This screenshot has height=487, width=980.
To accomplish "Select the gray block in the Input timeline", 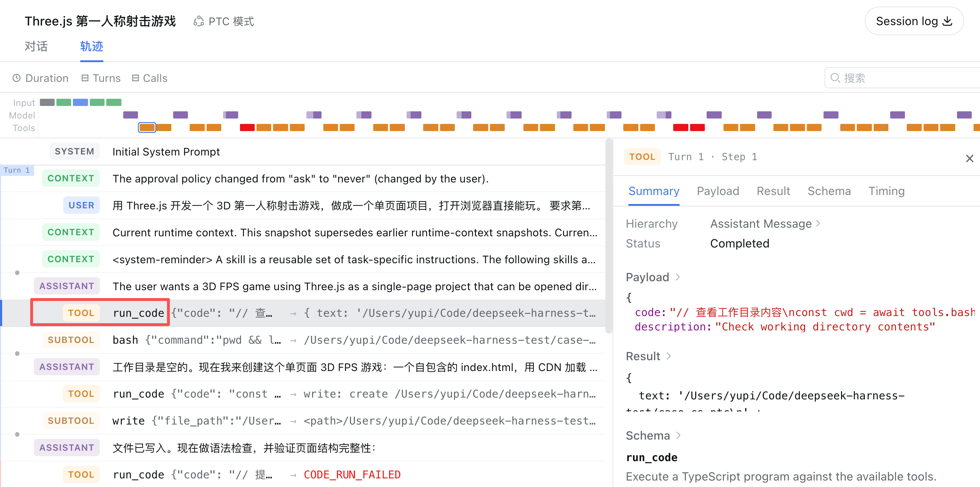I will click(47, 102).
